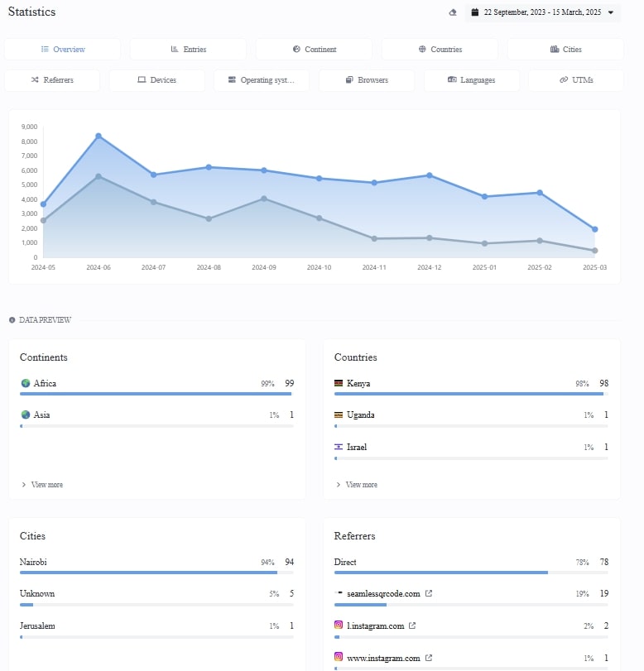Go to the Cities tab
This screenshot has width=644, height=671.
[x=565, y=50]
